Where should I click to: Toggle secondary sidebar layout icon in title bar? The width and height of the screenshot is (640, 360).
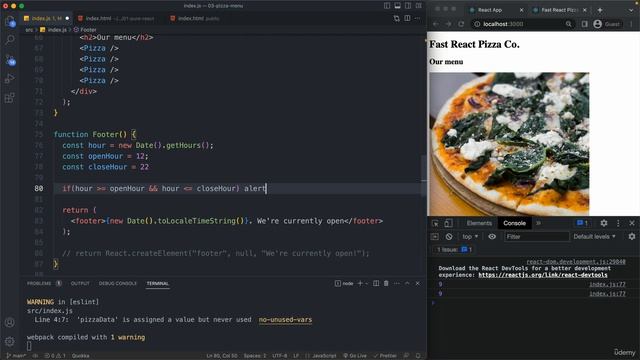click(x=408, y=6)
